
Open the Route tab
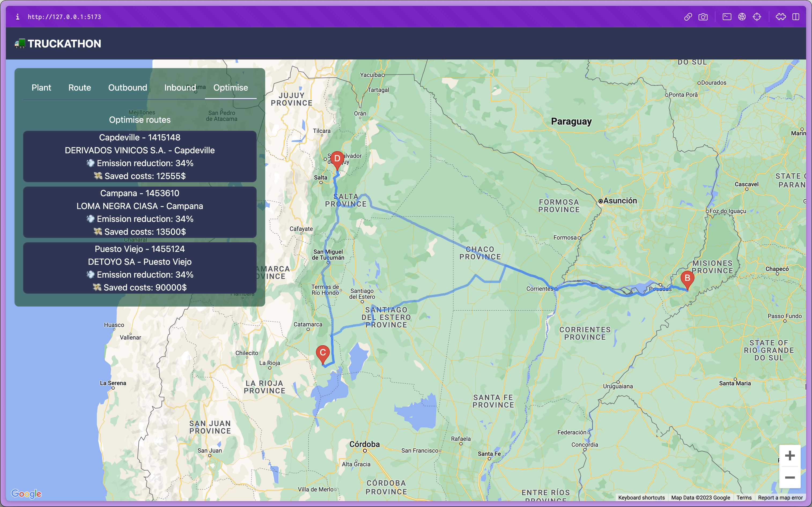(x=80, y=88)
